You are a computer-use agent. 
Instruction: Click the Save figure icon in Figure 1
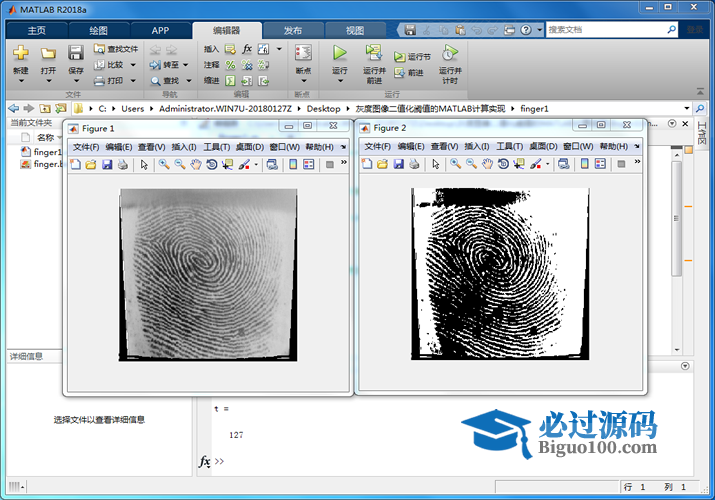107,164
